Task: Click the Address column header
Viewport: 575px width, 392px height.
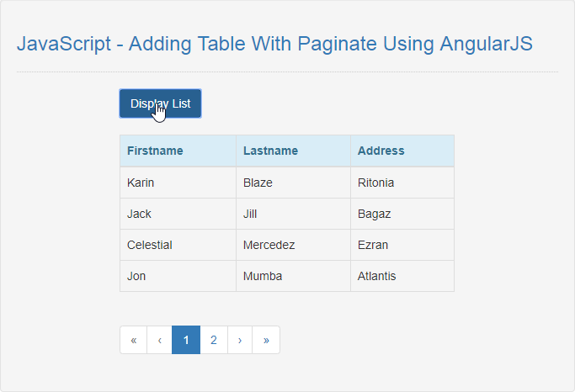Action: click(x=402, y=151)
